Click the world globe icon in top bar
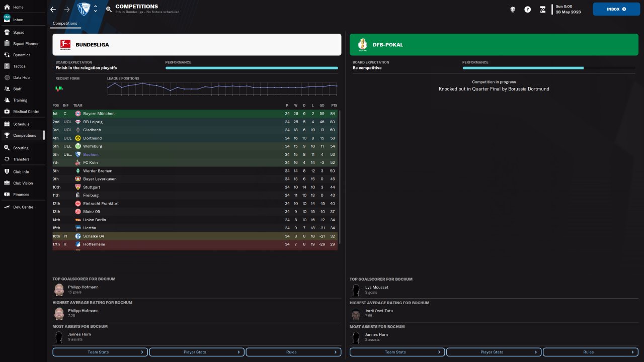 coord(513,9)
